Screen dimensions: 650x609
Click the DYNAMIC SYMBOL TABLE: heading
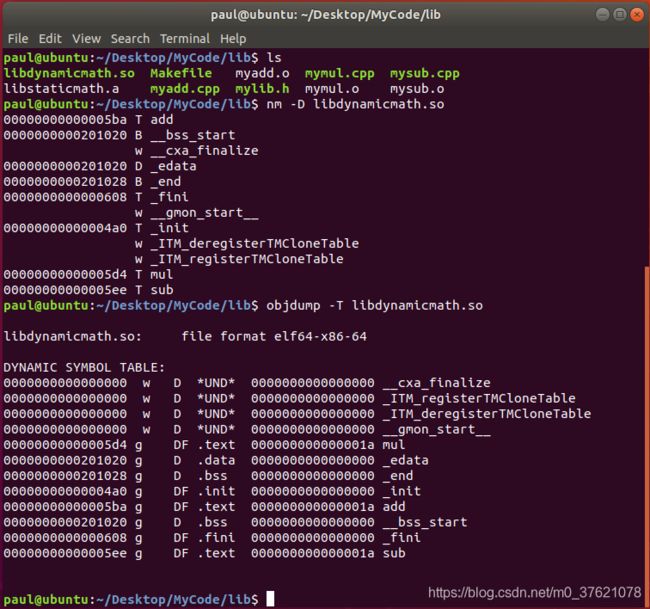84,367
